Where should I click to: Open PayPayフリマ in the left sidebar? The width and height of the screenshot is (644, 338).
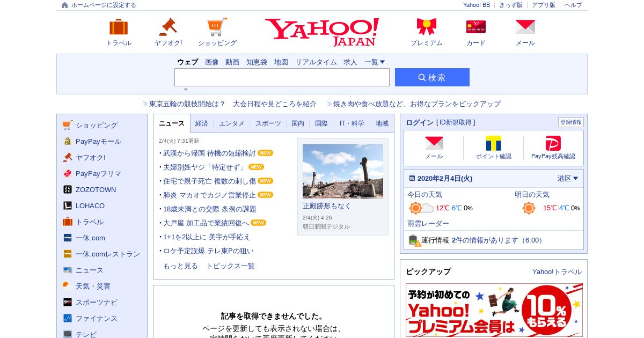98,173
